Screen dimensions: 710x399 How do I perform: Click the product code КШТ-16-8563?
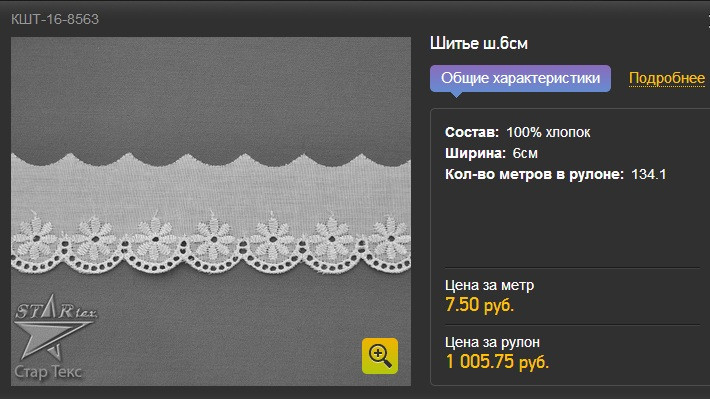(x=55, y=19)
